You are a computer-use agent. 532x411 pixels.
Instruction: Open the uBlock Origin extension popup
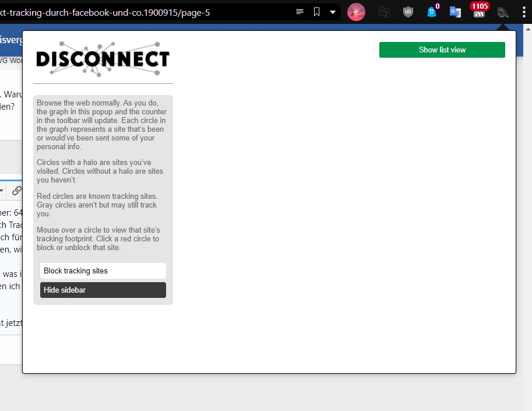(x=408, y=12)
